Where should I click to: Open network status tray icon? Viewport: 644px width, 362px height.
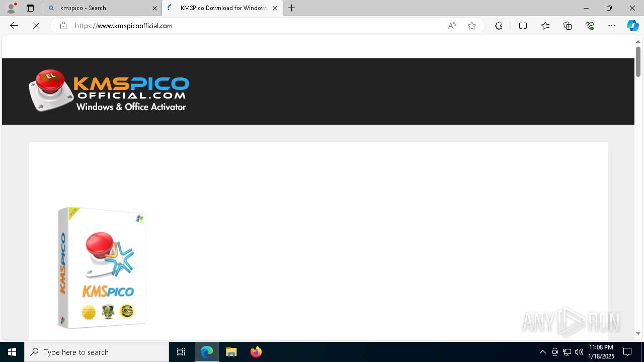tap(567, 352)
